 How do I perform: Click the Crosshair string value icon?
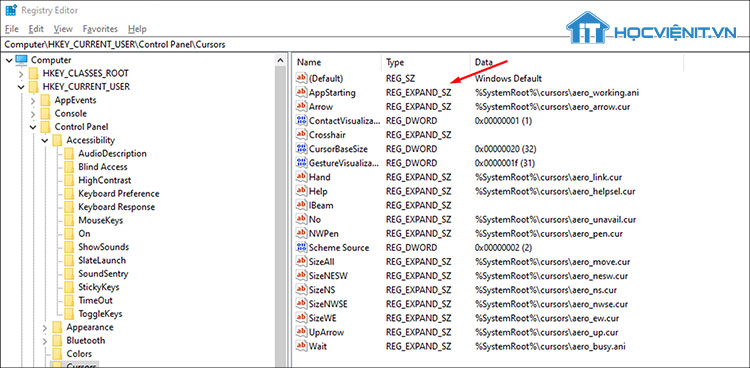click(x=301, y=134)
